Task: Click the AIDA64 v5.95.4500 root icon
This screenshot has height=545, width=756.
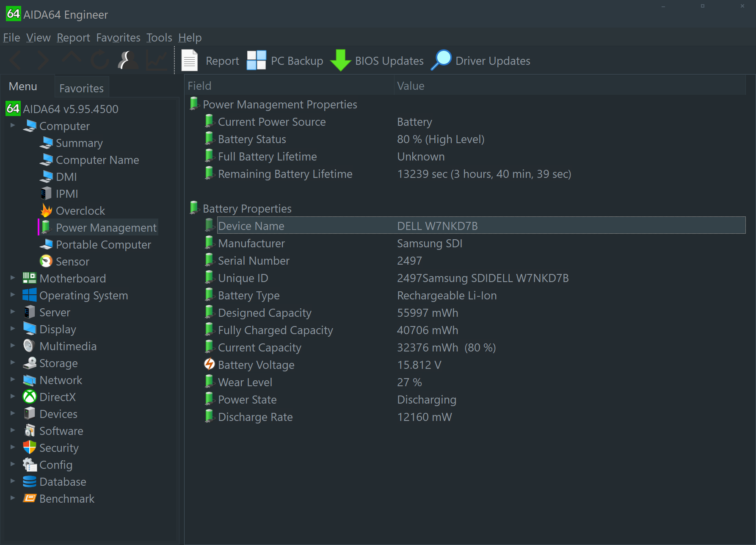Action: coord(13,109)
